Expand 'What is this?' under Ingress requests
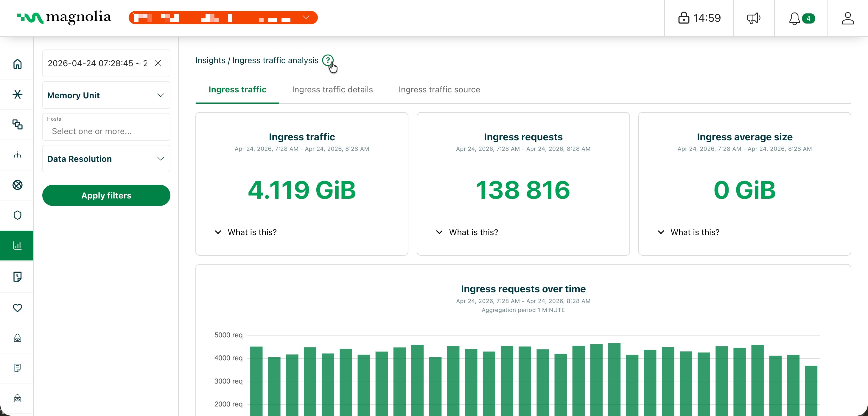Image resolution: width=868 pixels, height=416 pixels. click(x=467, y=232)
